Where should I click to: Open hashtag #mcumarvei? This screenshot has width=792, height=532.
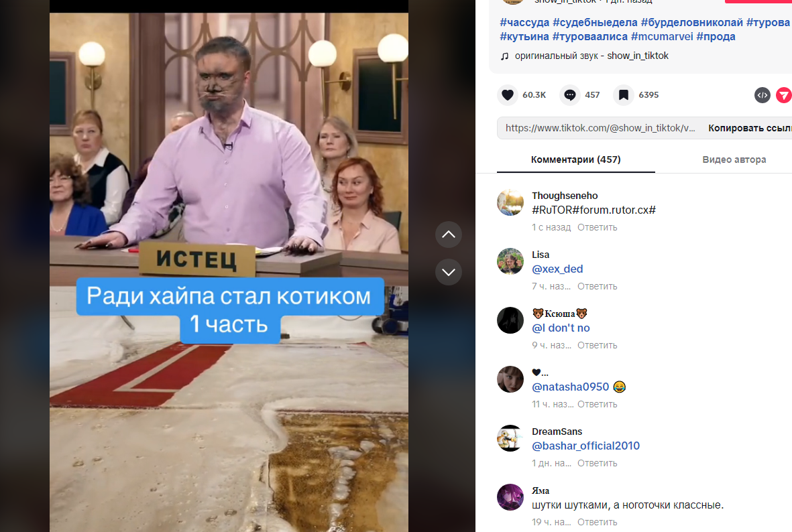tap(662, 36)
